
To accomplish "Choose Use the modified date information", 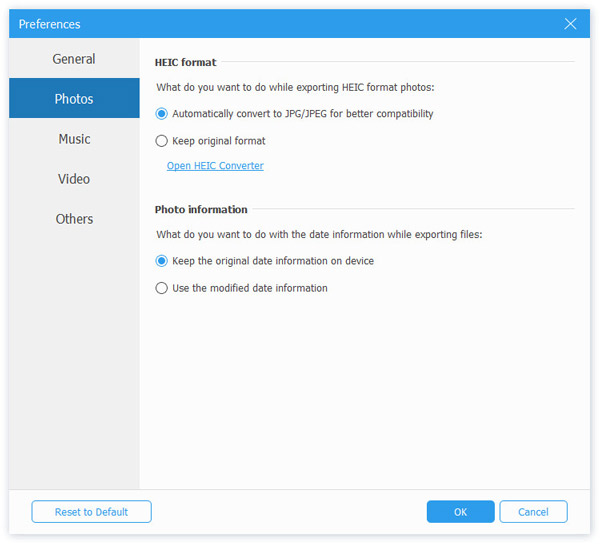I will click(x=161, y=288).
